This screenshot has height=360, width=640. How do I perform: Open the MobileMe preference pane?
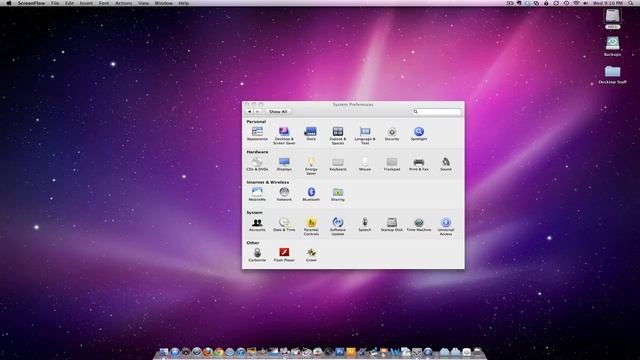tap(257, 194)
